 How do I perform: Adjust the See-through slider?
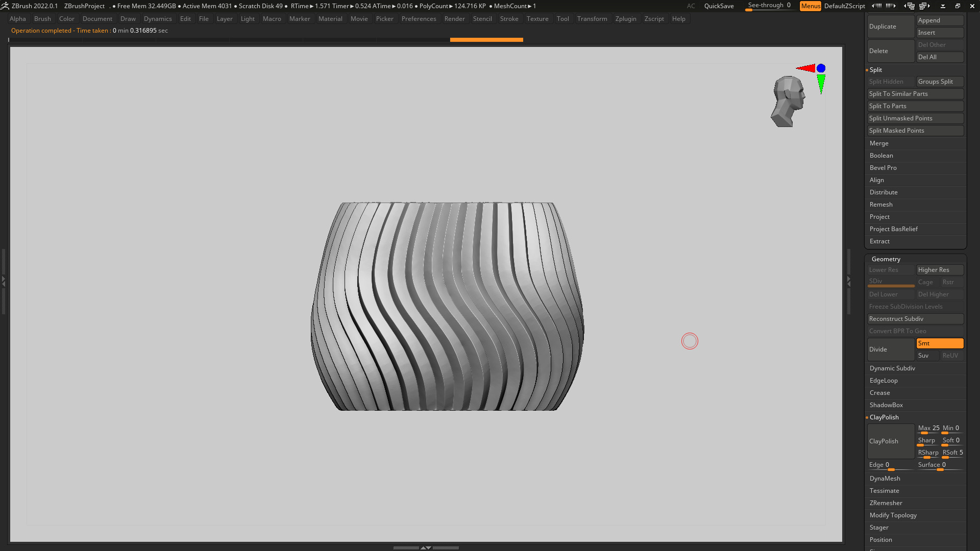click(x=769, y=6)
